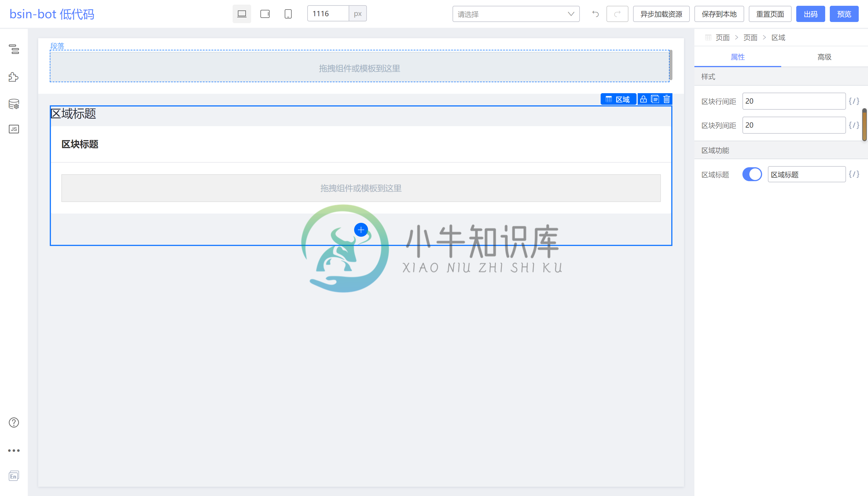Select the 区域 component label tag

click(618, 99)
